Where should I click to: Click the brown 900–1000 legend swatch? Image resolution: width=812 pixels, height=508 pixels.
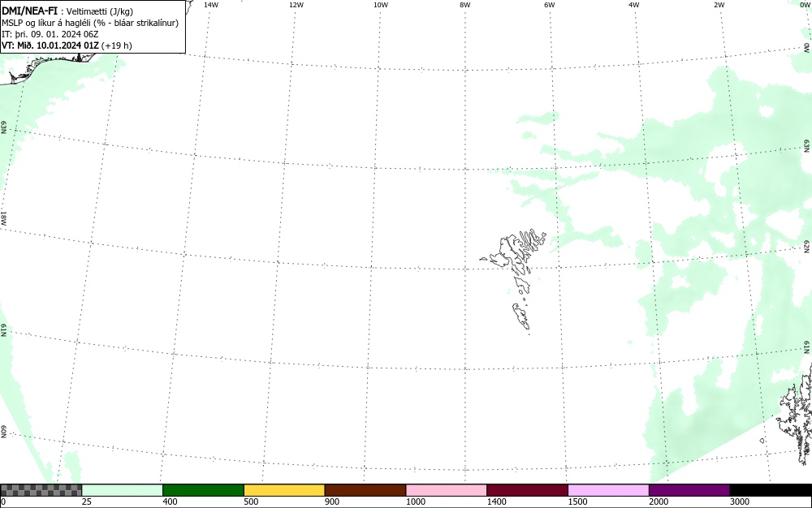[365, 490]
